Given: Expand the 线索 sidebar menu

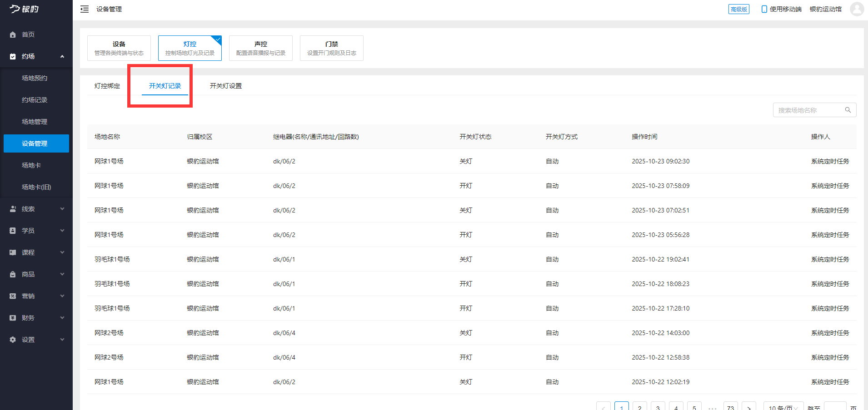Looking at the screenshot, I should click(x=62, y=209).
